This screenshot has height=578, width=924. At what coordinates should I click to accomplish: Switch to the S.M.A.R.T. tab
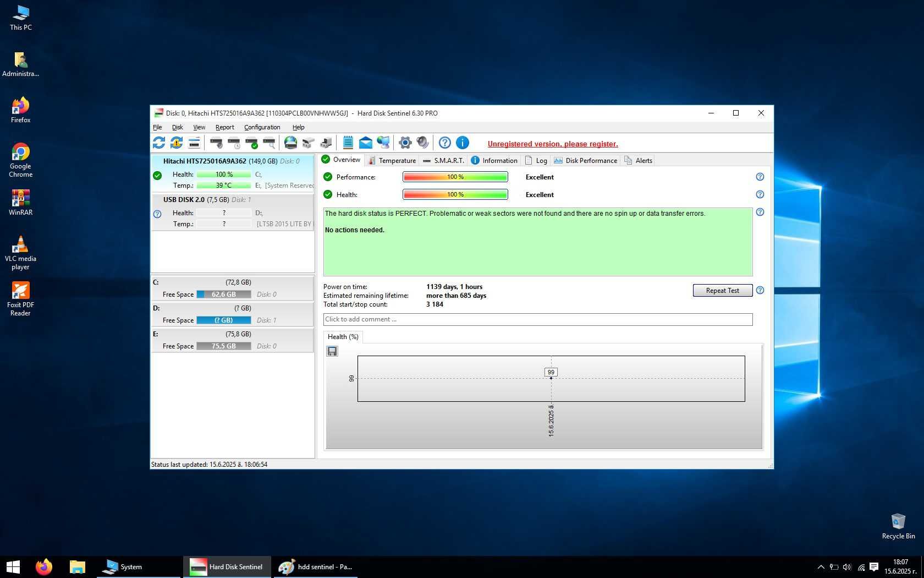click(444, 161)
